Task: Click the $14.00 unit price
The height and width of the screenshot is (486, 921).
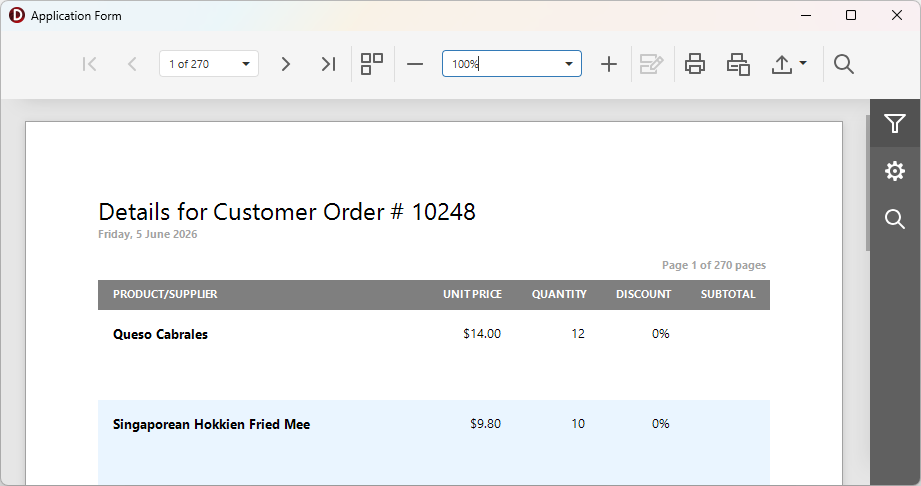Action: click(482, 334)
